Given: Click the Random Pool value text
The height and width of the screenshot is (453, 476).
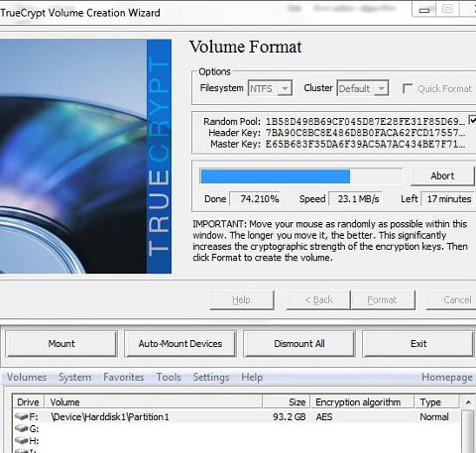Looking at the screenshot, I should coord(366,122).
